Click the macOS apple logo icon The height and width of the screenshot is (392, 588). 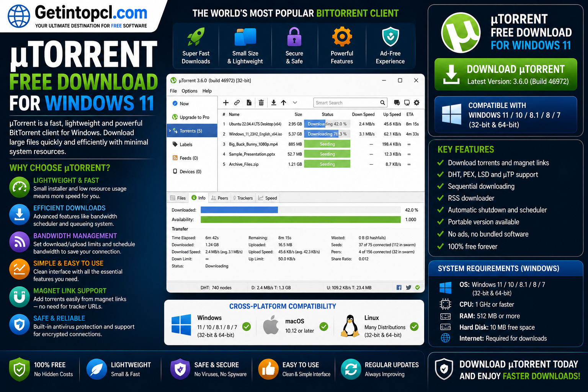(x=271, y=325)
